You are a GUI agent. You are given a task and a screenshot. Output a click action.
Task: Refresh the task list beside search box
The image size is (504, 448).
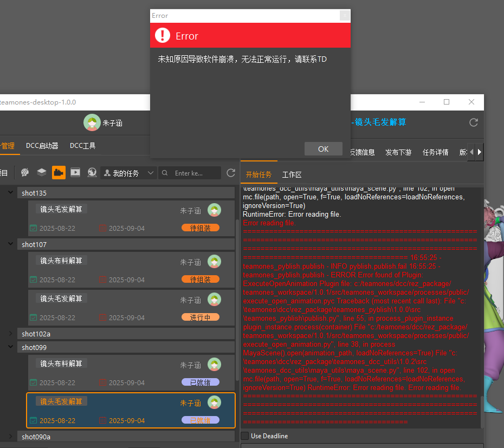(231, 173)
